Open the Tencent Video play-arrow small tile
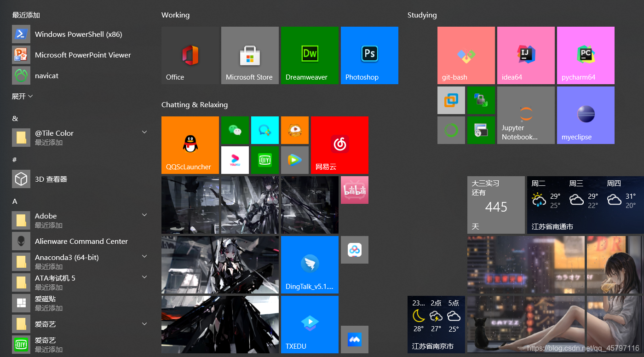The image size is (644, 357). (x=295, y=160)
